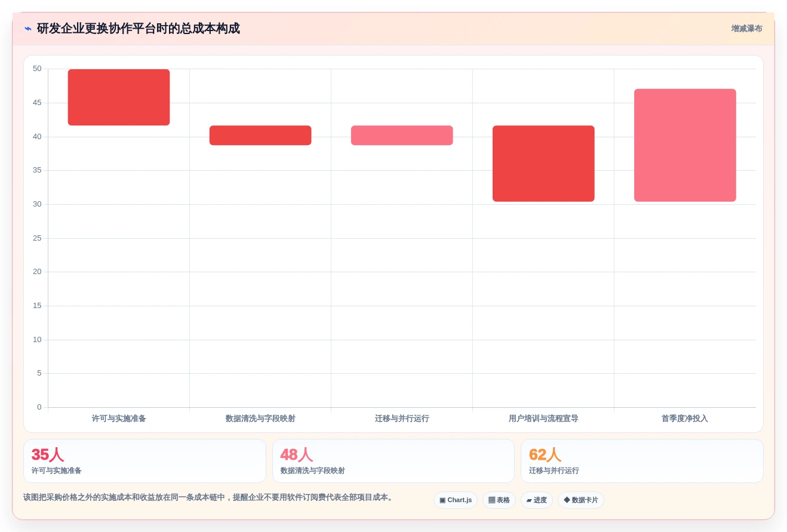This screenshot has height=532, width=787.
Task: Click the description text starting 该图把采购价格
Action: click(x=209, y=497)
